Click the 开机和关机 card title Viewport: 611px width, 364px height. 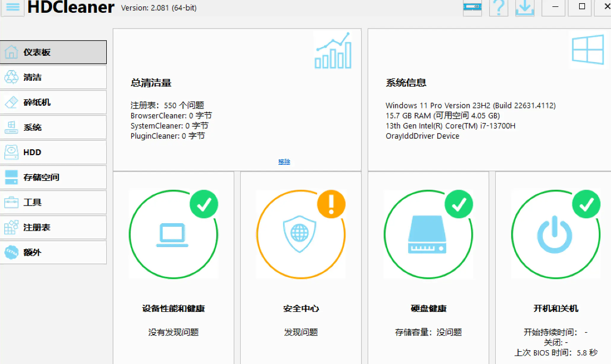click(x=556, y=309)
